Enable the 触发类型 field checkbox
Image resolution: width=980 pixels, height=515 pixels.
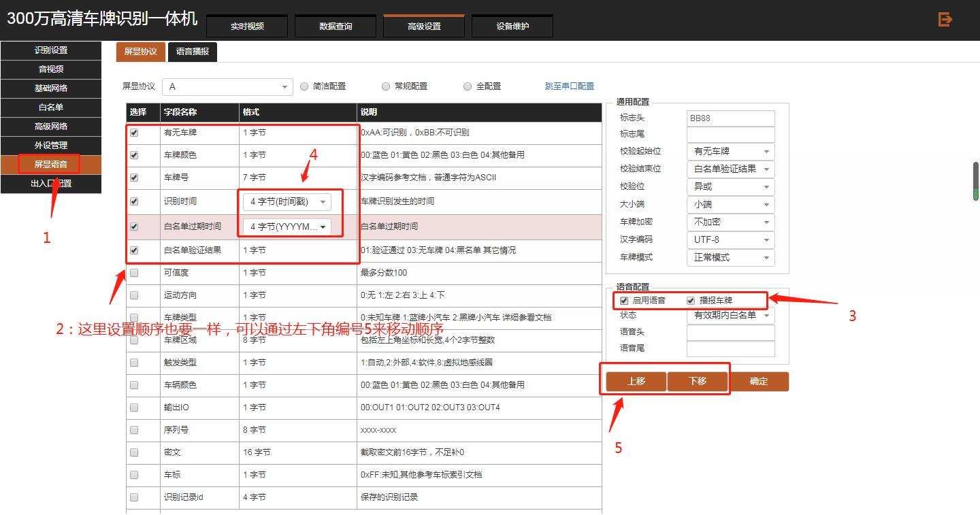134,363
